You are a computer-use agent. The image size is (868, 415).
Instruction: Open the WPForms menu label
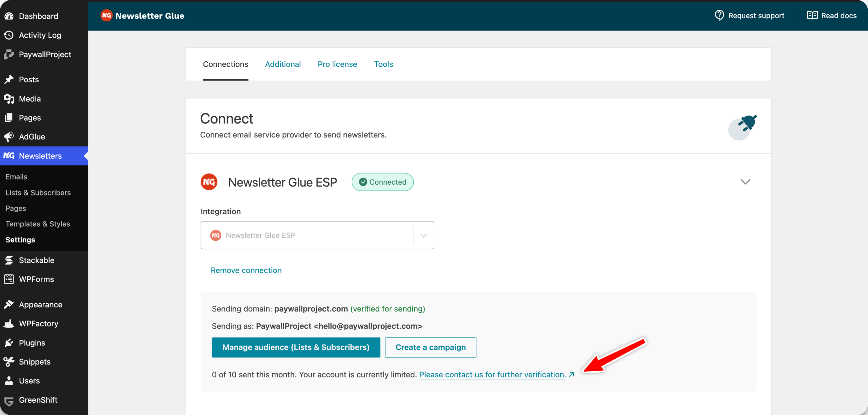tap(36, 279)
